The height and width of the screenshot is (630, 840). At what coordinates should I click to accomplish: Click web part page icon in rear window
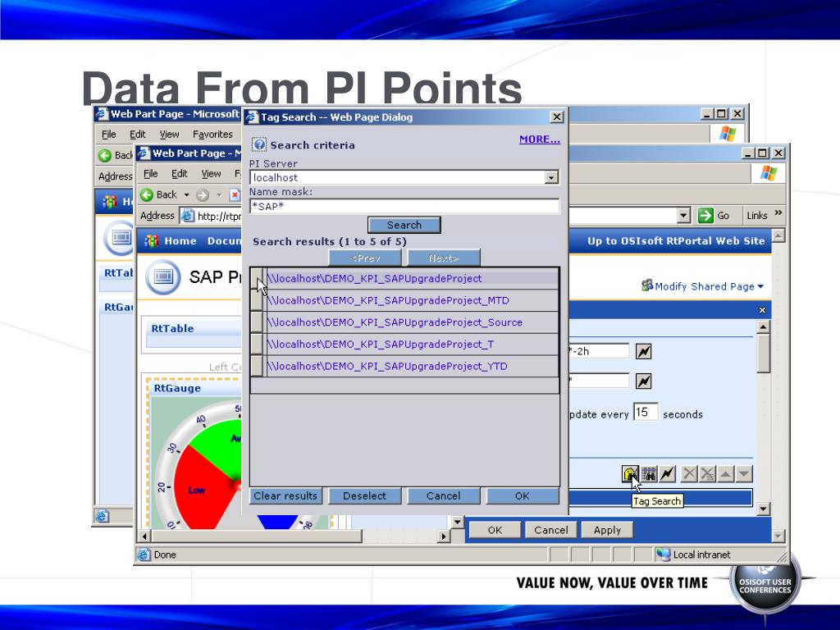coord(120,237)
